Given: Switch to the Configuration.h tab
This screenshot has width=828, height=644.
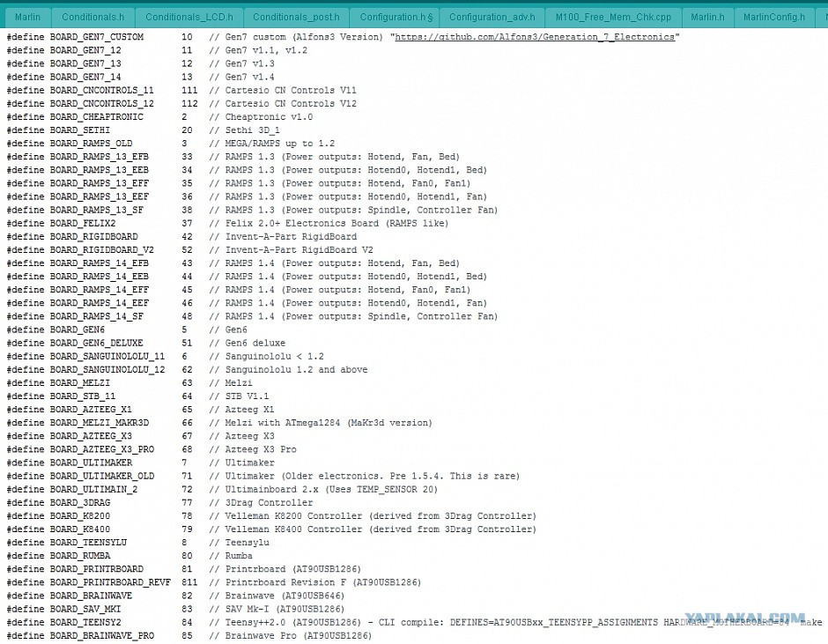Looking at the screenshot, I should click(x=396, y=17).
